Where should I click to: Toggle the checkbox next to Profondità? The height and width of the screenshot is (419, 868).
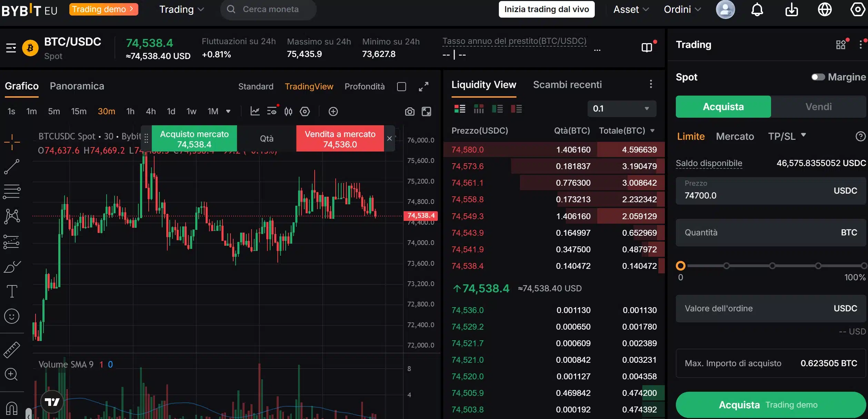click(401, 87)
